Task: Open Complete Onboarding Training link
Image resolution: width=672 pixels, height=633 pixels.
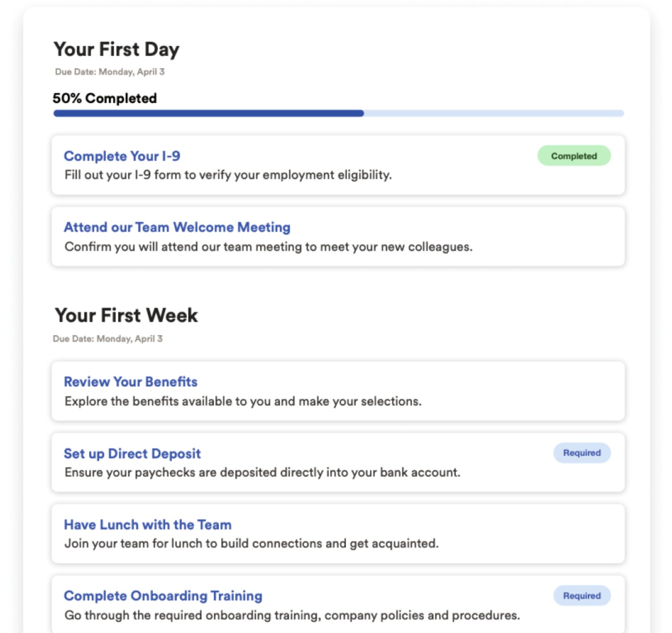Action: coord(163,596)
